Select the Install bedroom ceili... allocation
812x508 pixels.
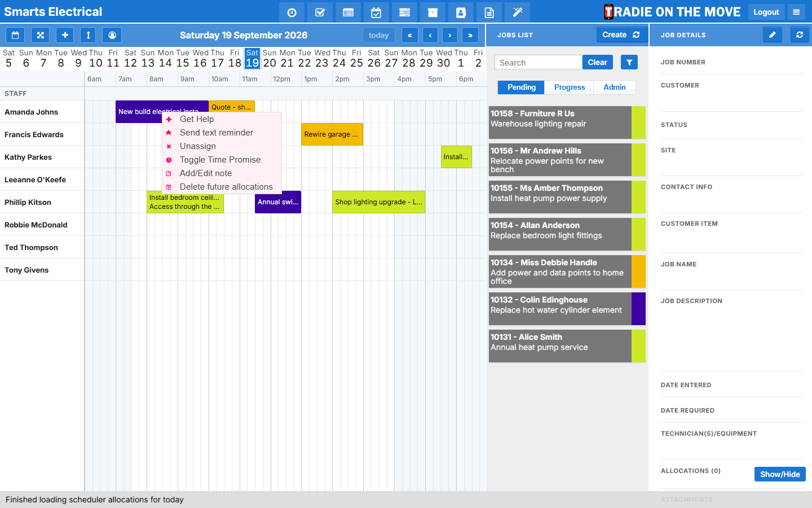coord(185,203)
